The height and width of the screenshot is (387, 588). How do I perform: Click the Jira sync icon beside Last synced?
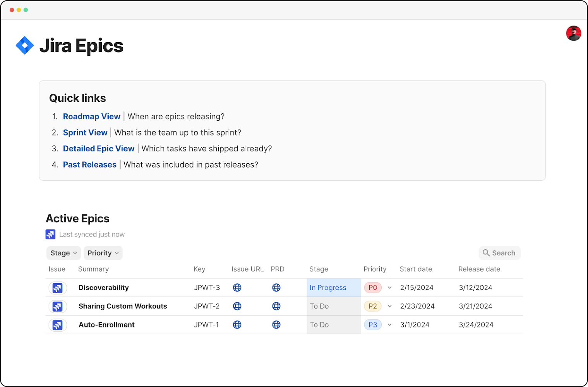click(50, 235)
